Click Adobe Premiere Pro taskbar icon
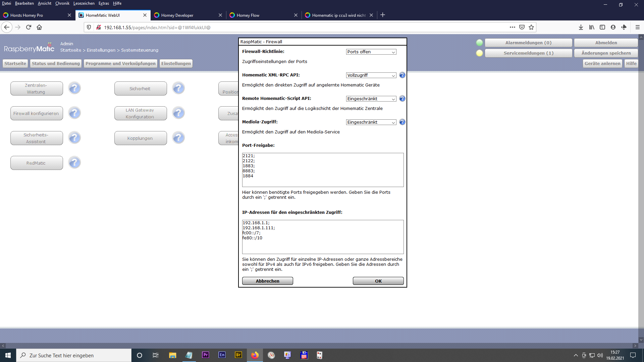 [205, 355]
